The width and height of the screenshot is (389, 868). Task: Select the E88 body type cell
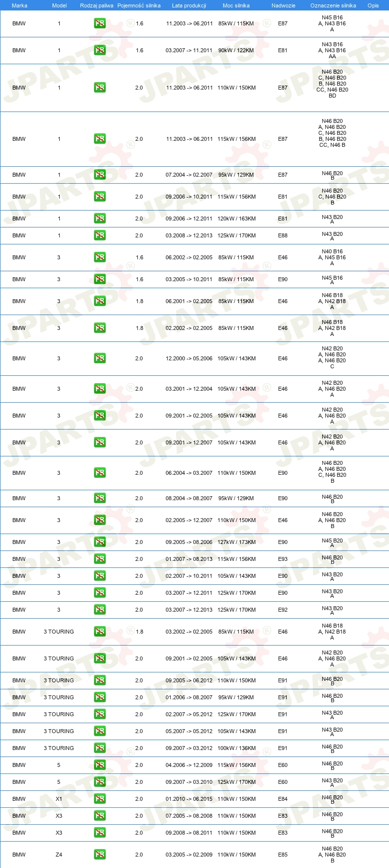point(283,235)
